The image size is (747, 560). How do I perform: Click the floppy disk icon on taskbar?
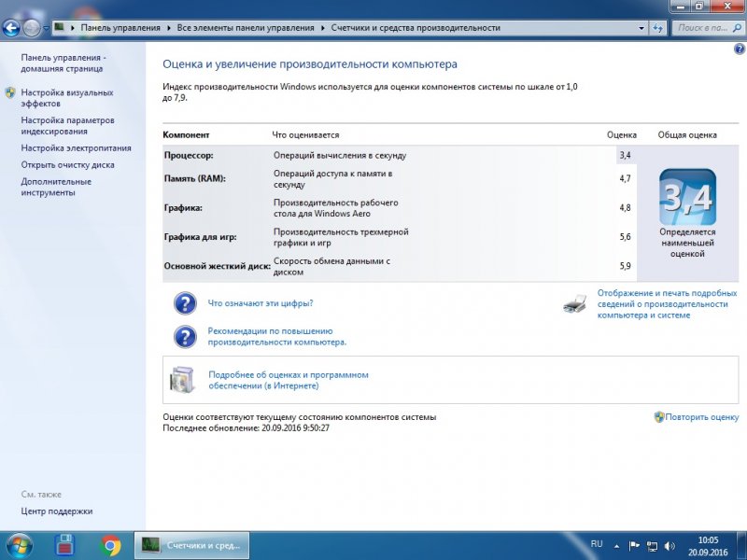coord(65,544)
